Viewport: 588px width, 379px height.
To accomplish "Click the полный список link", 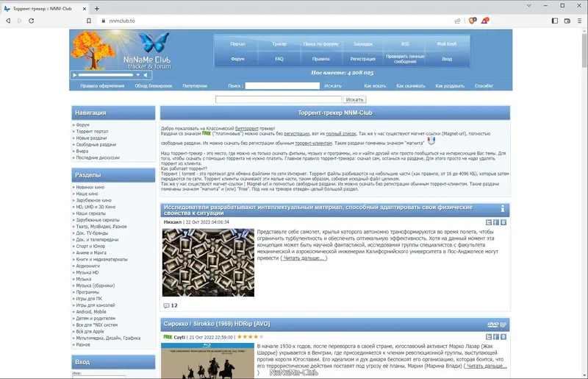I will [341, 134].
